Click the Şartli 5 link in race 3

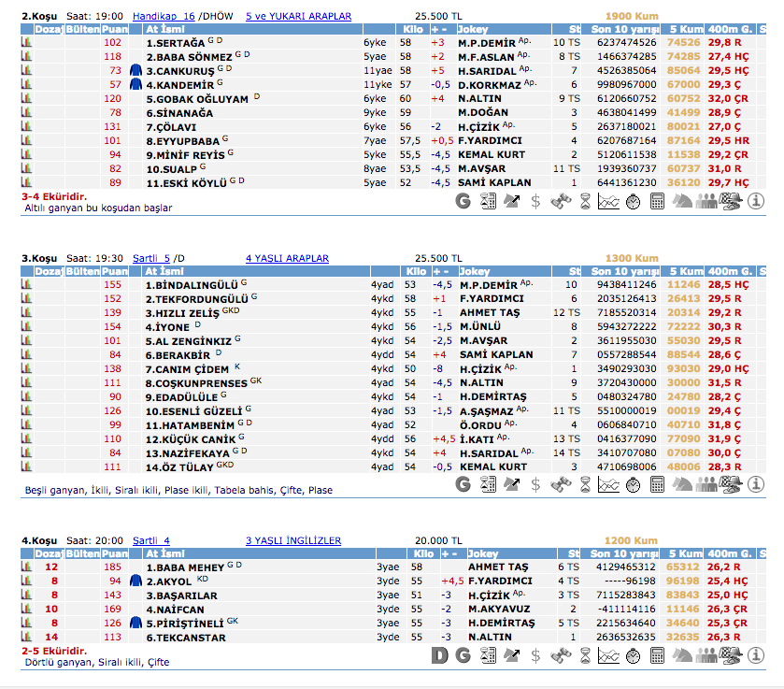click(x=151, y=258)
